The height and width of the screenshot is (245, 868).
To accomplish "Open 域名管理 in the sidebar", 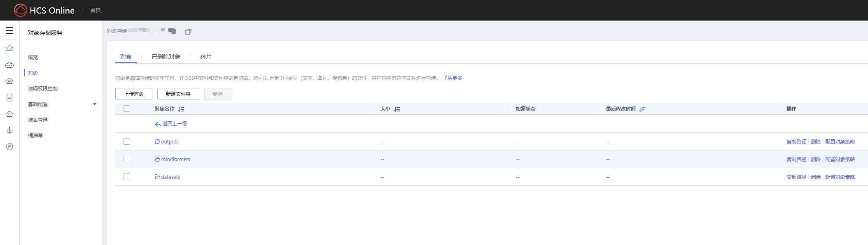I will (x=38, y=120).
